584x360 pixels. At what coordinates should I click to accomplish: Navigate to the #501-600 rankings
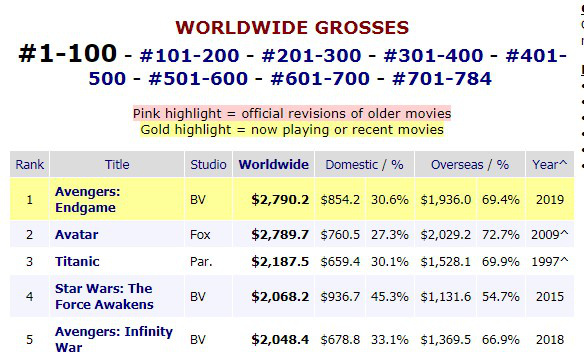pos(198,79)
